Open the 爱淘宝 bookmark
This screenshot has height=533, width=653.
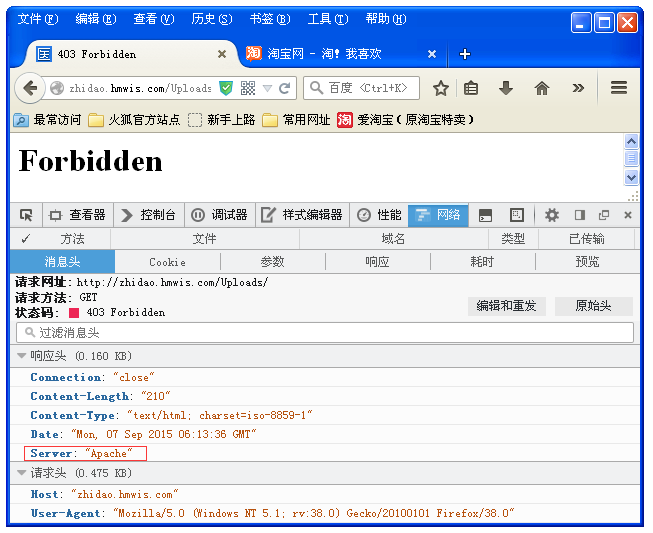tap(406, 120)
